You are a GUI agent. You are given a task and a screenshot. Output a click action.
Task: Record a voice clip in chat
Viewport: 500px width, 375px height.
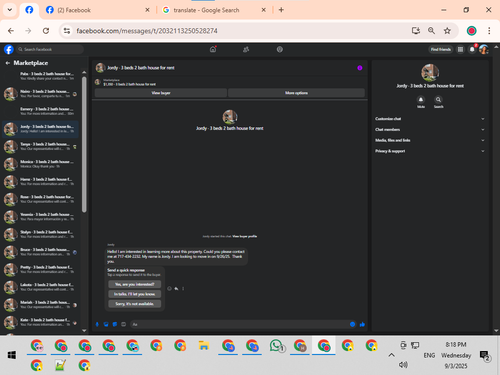click(97, 324)
